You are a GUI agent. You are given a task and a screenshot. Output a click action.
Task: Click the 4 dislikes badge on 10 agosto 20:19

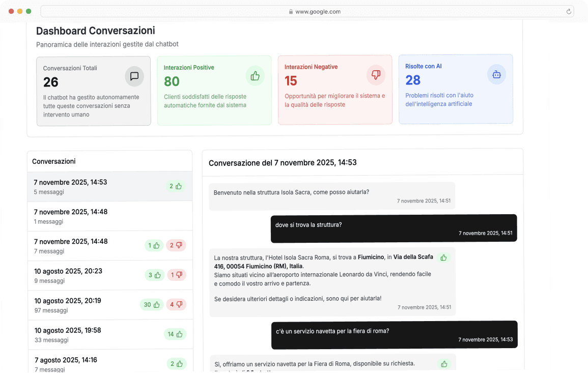[176, 304]
